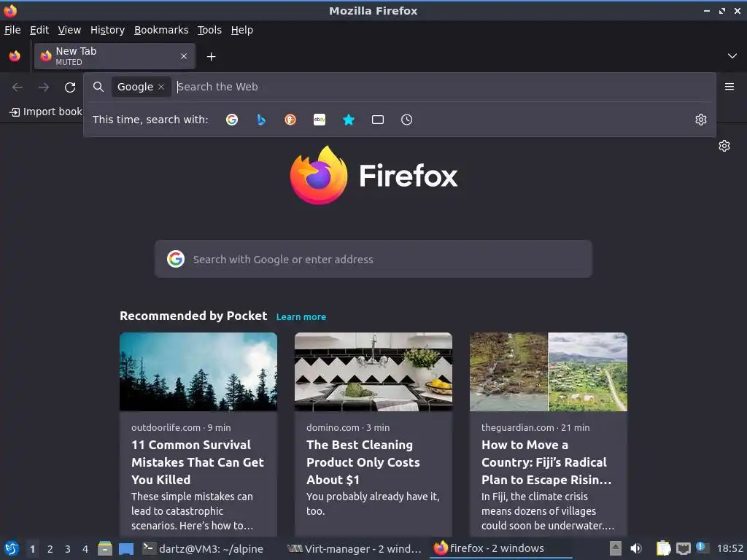Open the volume control tray icon
Image resolution: width=747 pixels, height=560 pixels.
[636, 548]
